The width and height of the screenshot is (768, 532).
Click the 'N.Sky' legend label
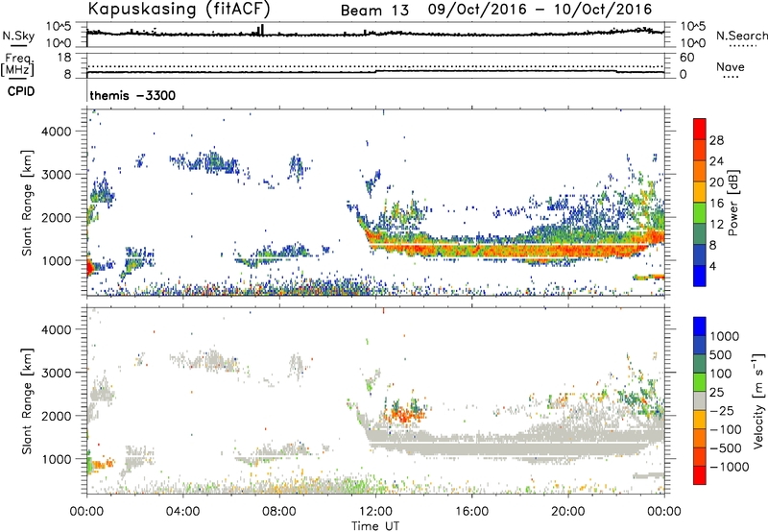coord(18,36)
